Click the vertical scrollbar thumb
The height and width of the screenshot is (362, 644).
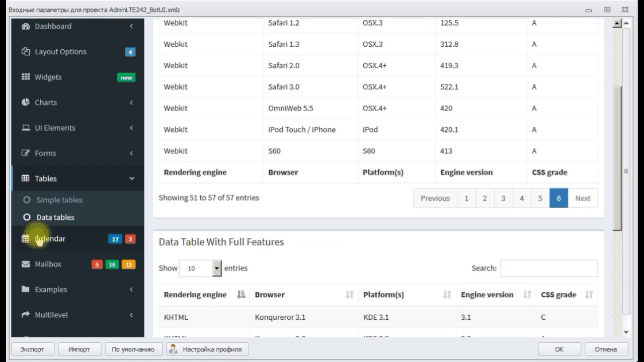(617, 158)
